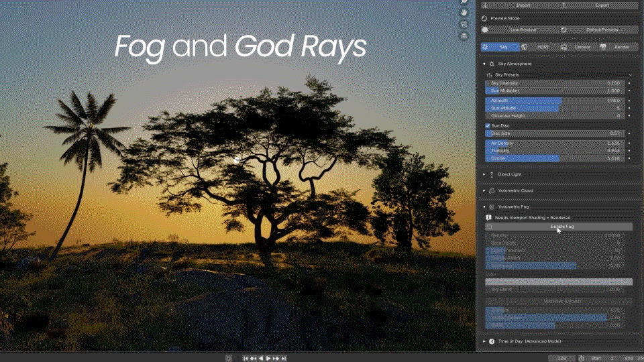Click the Needs Viewport Shading info icon
The width and height of the screenshot is (644, 362).
click(489, 218)
